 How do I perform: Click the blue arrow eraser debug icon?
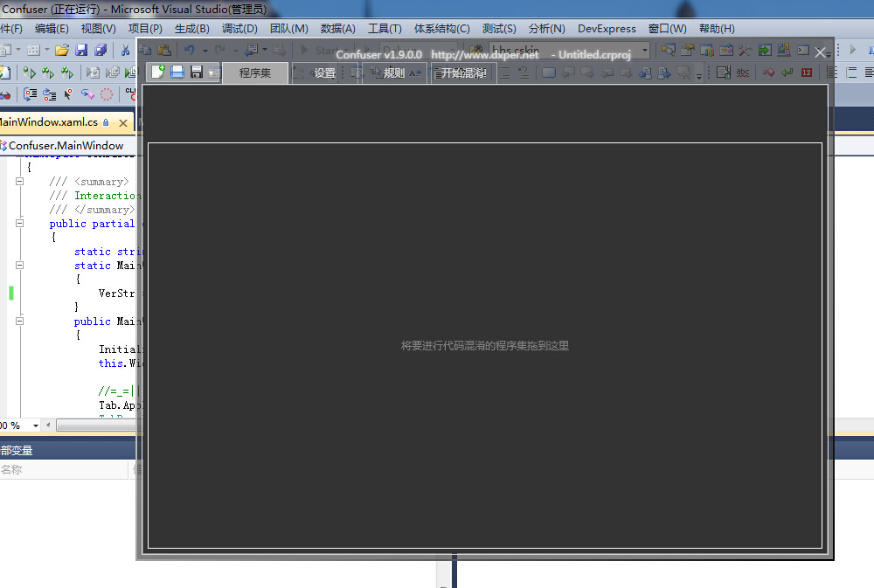pyautogui.click(x=87, y=94)
